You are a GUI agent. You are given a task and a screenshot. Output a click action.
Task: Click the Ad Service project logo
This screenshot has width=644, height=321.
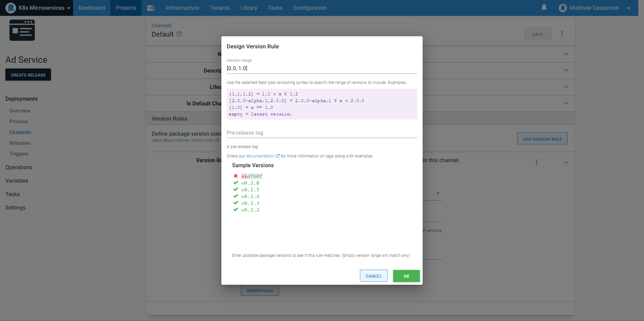22,30
